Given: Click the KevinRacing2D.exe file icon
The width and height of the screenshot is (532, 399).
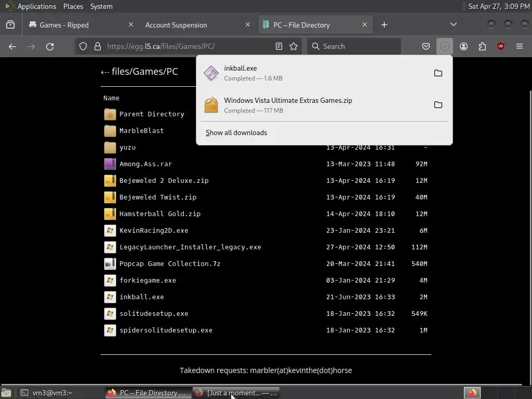Looking at the screenshot, I should tap(110, 230).
